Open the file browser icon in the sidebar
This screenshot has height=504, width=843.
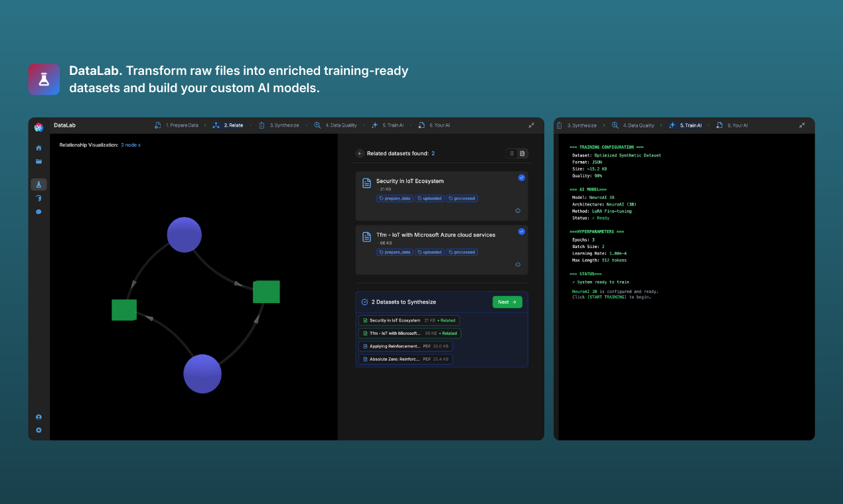point(38,161)
